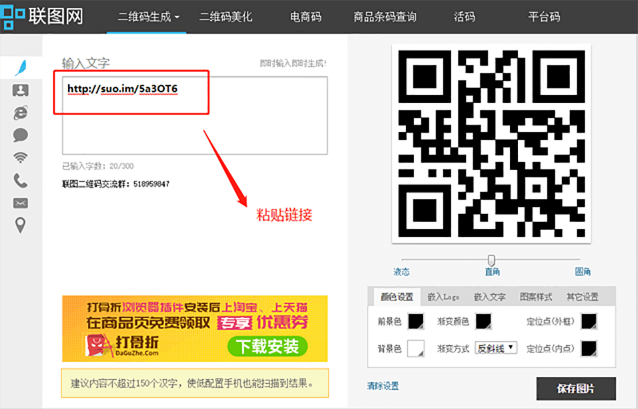Click the generated QR code image
This screenshot has height=409, width=638.
pyautogui.click(x=491, y=144)
